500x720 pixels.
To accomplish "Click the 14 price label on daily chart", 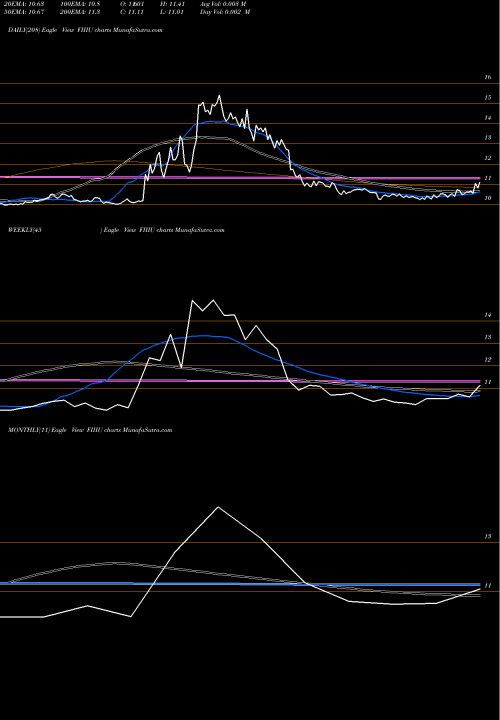I will click(488, 118).
